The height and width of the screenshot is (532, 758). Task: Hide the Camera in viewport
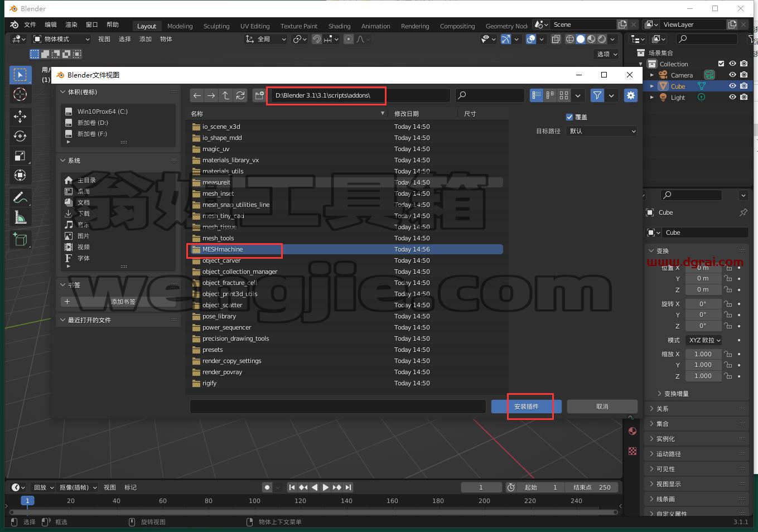tap(732, 75)
